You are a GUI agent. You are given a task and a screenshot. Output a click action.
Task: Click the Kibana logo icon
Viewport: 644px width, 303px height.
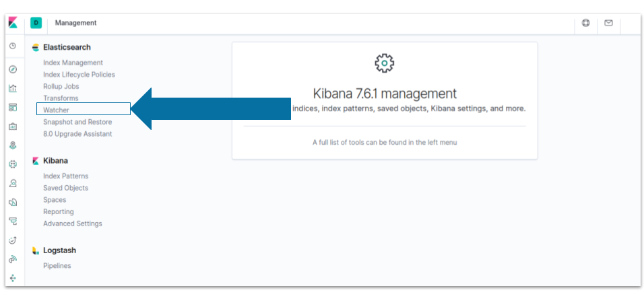(x=13, y=23)
